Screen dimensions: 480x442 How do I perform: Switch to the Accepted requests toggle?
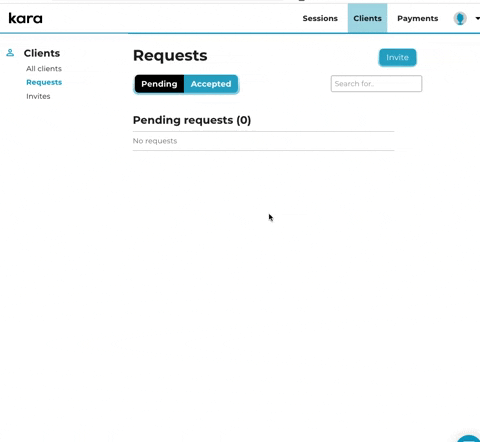[x=211, y=84]
